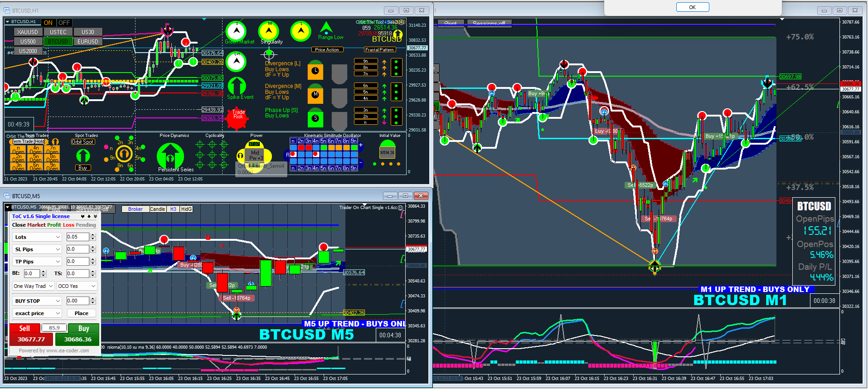Click the Kinematic oscillator plus icon
868x389 pixels.
[361, 145]
